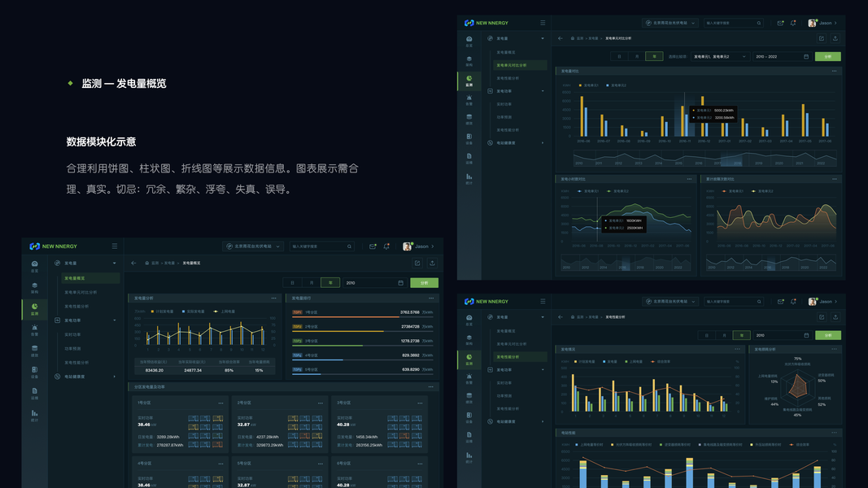
Task: Select 年 period tab in comparison dashboard
Action: pos(654,56)
